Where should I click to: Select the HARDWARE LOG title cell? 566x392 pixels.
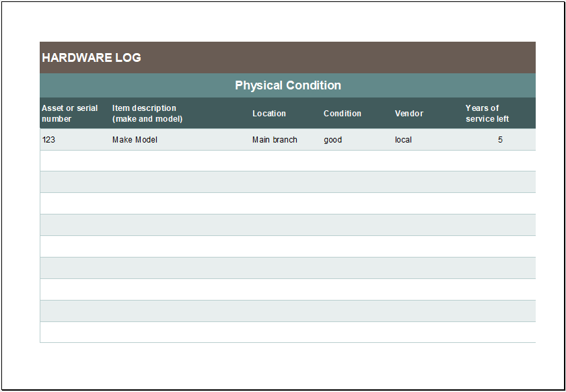(x=287, y=58)
